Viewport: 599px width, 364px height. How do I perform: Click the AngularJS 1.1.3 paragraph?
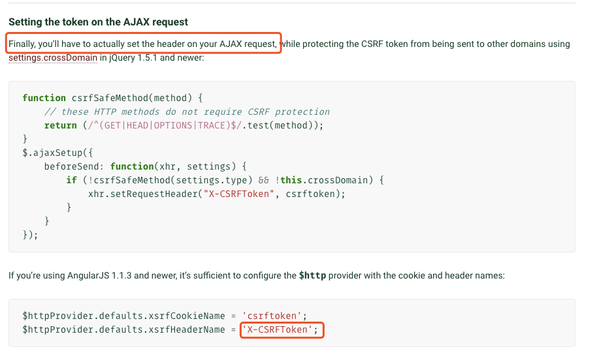(x=256, y=275)
